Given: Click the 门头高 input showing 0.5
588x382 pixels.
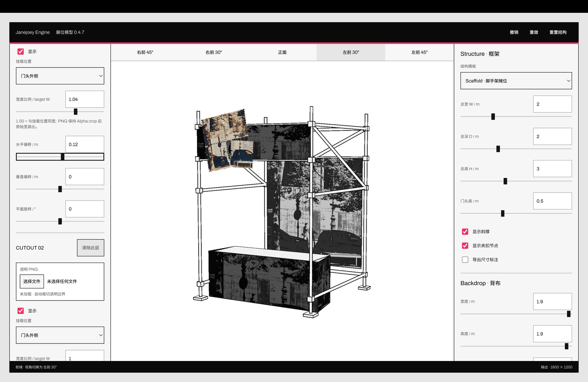Looking at the screenshot, I should click(x=553, y=201).
